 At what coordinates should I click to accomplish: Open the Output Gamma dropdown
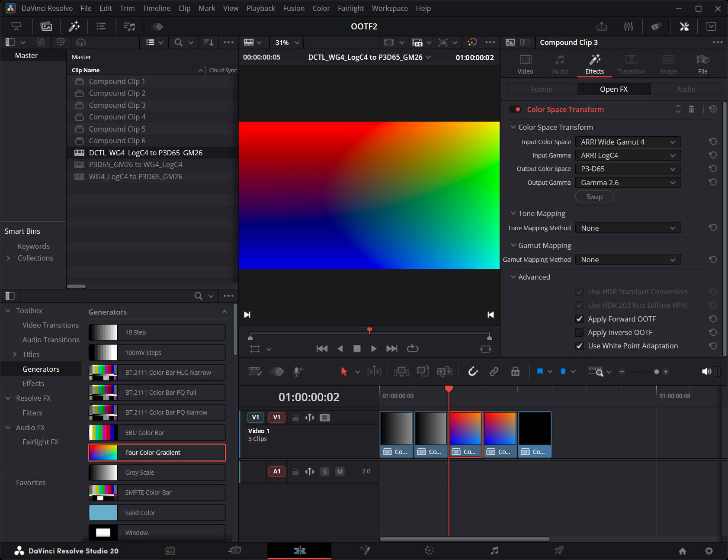point(628,183)
